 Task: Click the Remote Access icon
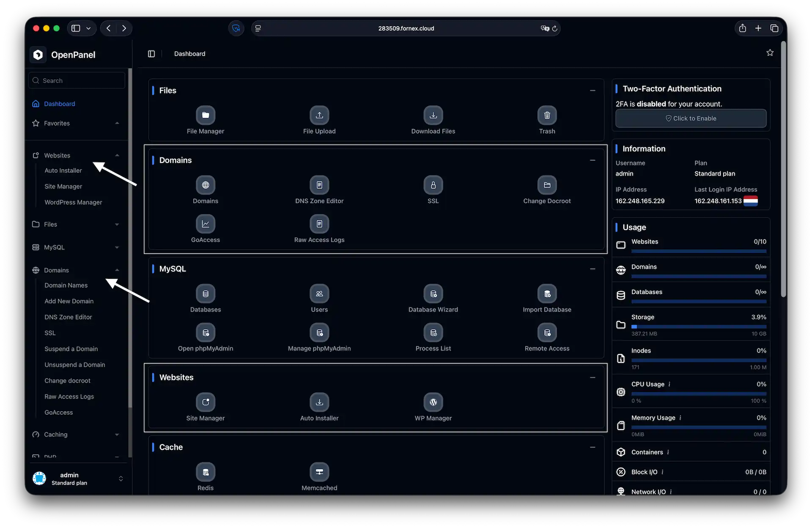coord(547,333)
